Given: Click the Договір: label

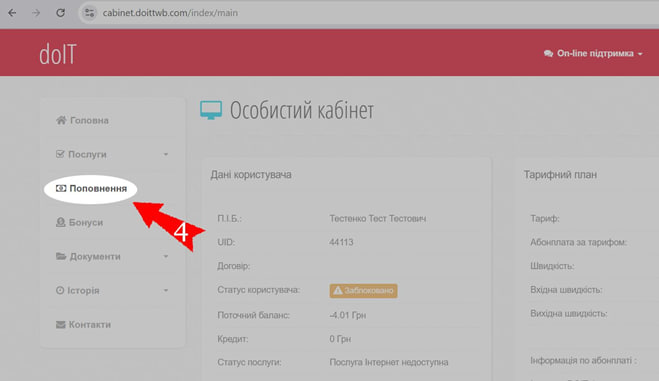Looking at the screenshot, I should tap(234, 266).
